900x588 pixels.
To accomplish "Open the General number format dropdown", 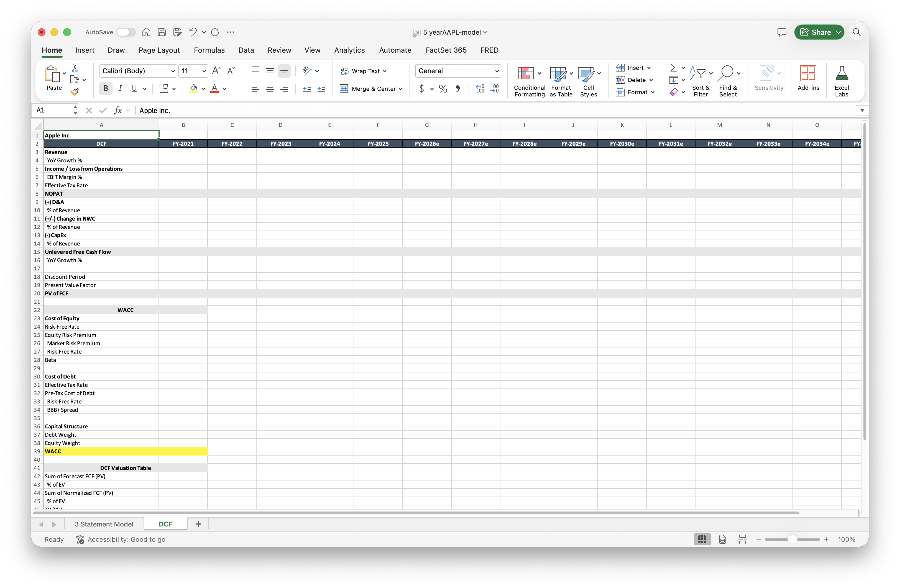I will [497, 71].
